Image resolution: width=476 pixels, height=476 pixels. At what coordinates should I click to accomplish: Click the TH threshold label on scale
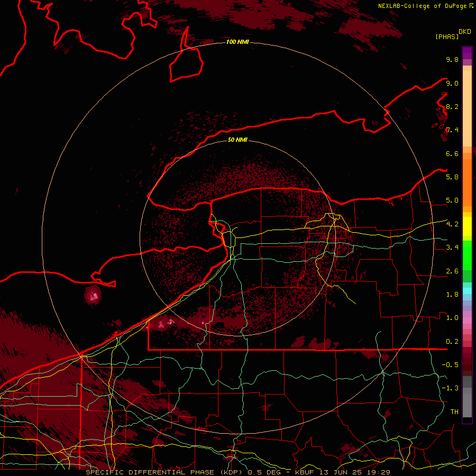point(454,412)
